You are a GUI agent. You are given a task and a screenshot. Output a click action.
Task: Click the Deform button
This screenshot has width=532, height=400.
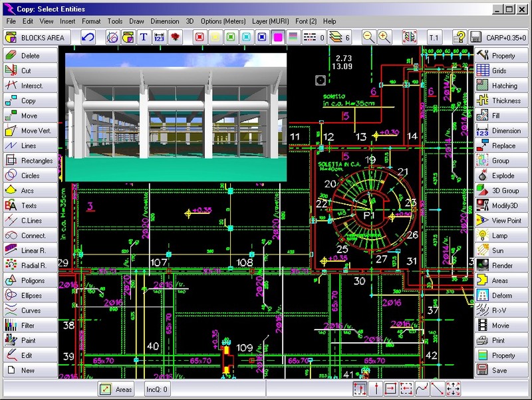pos(501,295)
